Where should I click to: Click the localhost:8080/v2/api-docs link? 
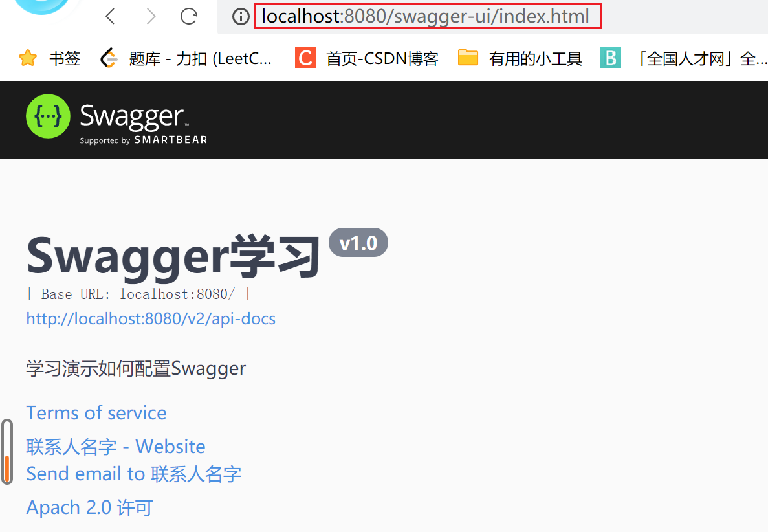point(151,318)
